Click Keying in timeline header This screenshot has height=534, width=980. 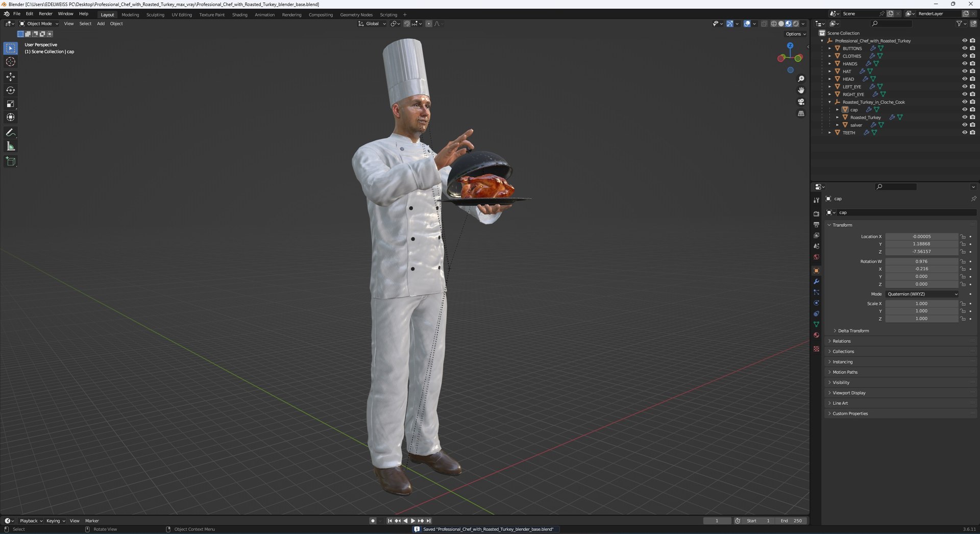(x=55, y=521)
